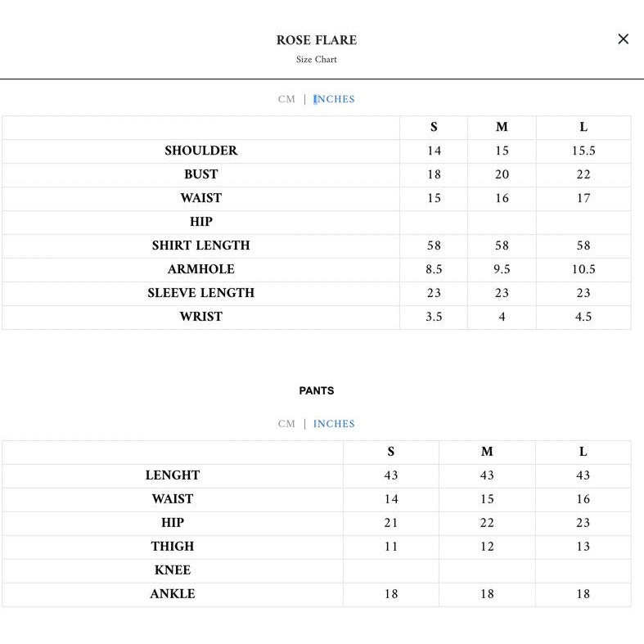
Task: Select the KNEE row label
Action: [173, 570]
